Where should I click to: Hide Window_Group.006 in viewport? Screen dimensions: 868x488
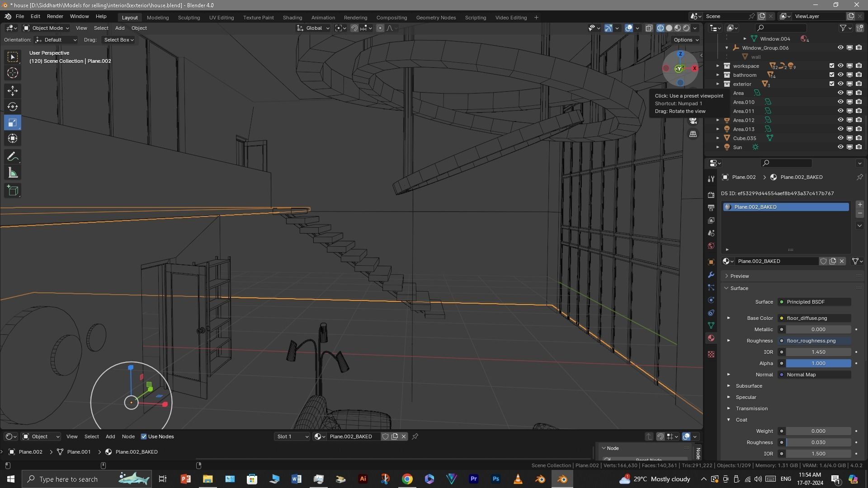840,48
